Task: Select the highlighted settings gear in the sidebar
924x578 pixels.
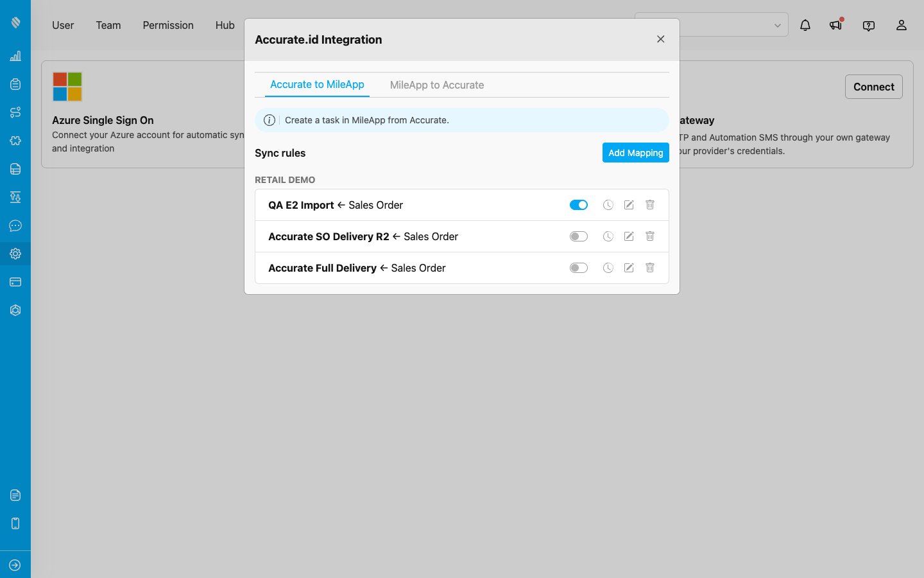Action: coord(15,254)
